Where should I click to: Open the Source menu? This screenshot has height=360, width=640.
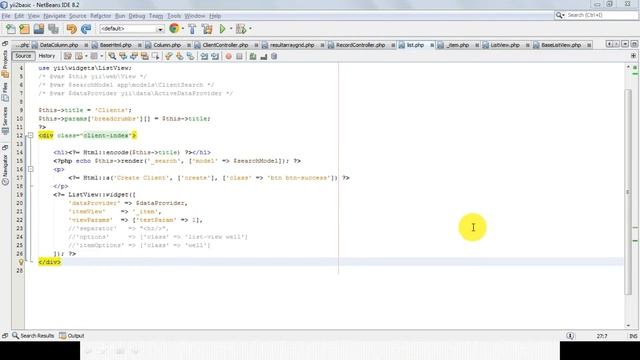click(x=78, y=16)
